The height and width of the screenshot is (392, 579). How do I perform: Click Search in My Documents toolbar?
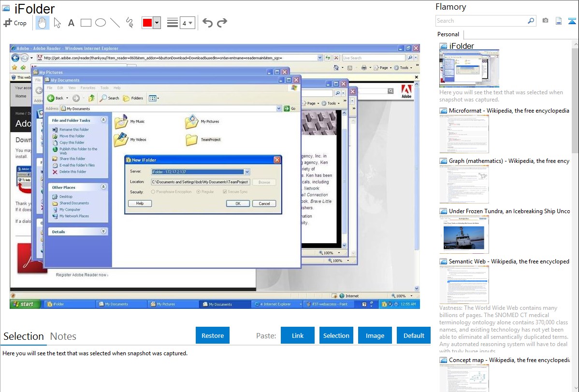110,98
